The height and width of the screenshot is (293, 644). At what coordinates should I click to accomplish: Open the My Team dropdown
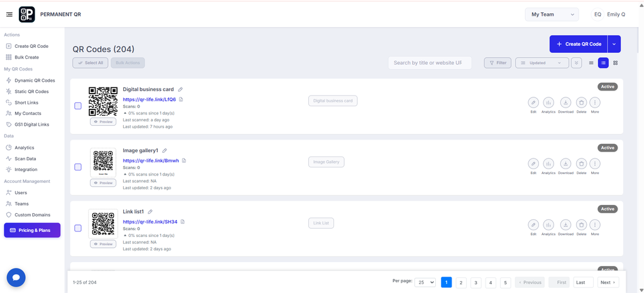(x=552, y=14)
